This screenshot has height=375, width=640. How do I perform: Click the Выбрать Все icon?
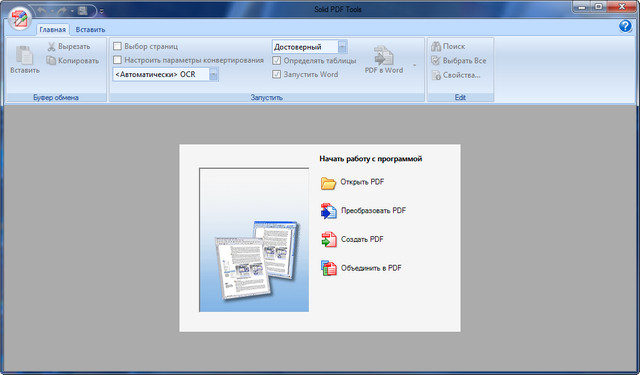pyautogui.click(x=436, y=60)
